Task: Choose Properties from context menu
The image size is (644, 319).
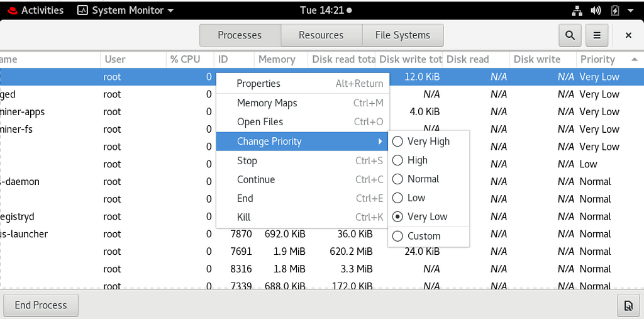Action: point(303,84)
